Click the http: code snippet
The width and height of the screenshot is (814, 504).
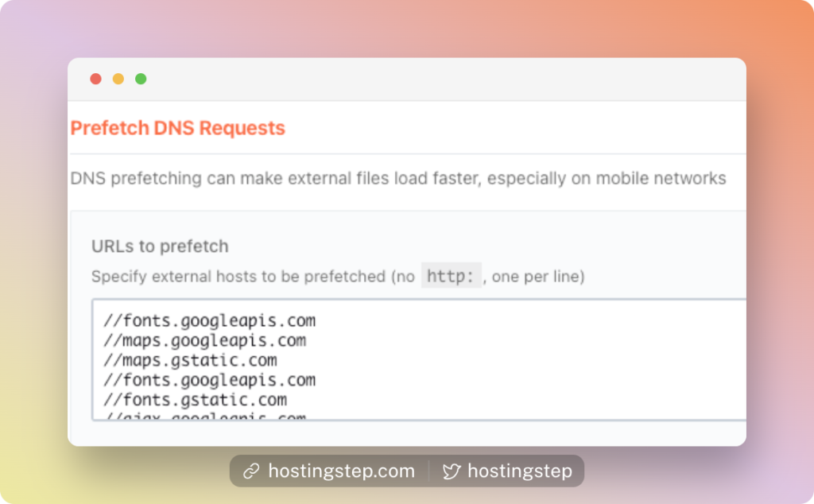[x=451, y=276]
